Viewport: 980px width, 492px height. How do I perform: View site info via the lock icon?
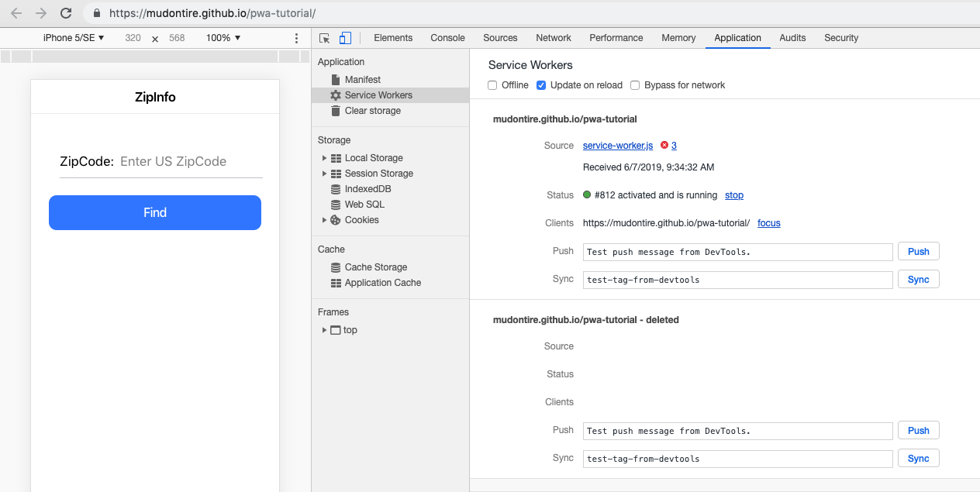(x=97, y=13)
